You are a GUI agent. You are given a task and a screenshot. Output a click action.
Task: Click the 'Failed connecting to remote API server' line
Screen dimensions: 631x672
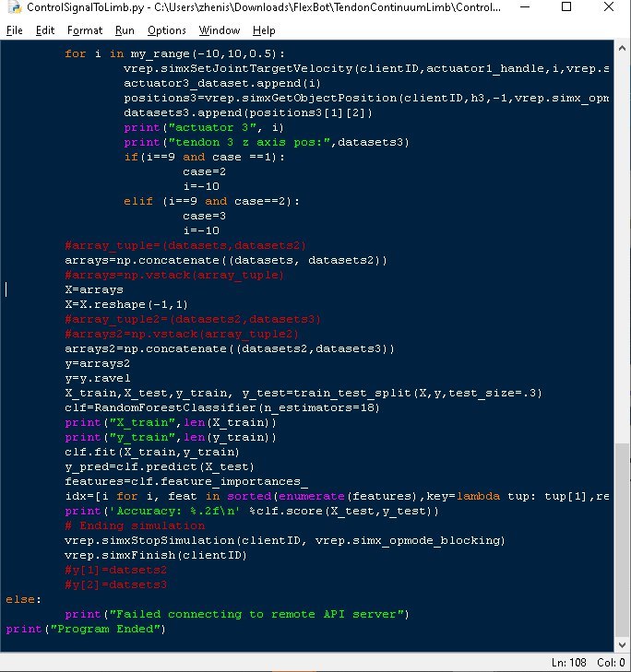(237, 614)
